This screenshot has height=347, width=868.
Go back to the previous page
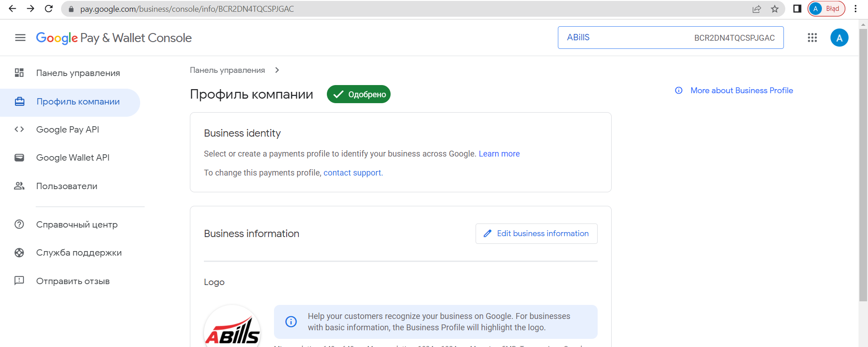pyautogui.click(x=13, y=9)
